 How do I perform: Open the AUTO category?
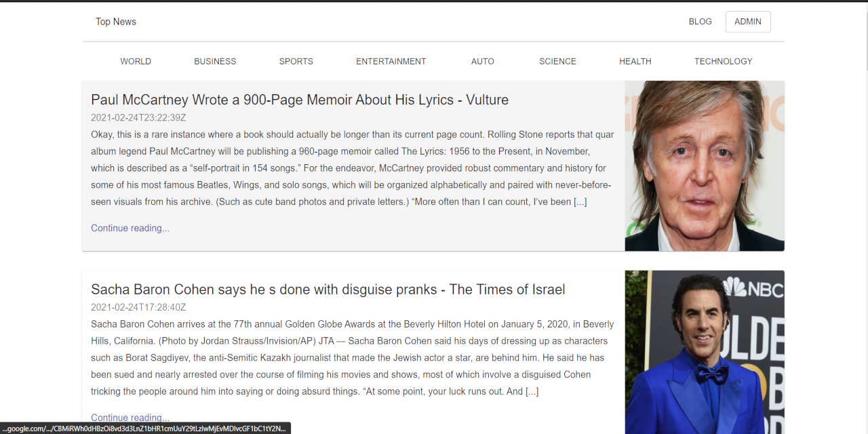point(483,61)
